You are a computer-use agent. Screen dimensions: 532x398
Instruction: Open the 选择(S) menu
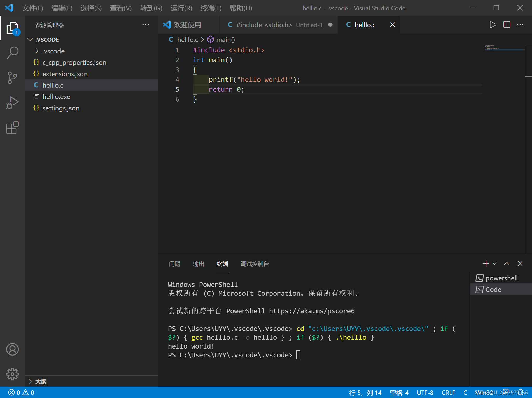(91, 8)
